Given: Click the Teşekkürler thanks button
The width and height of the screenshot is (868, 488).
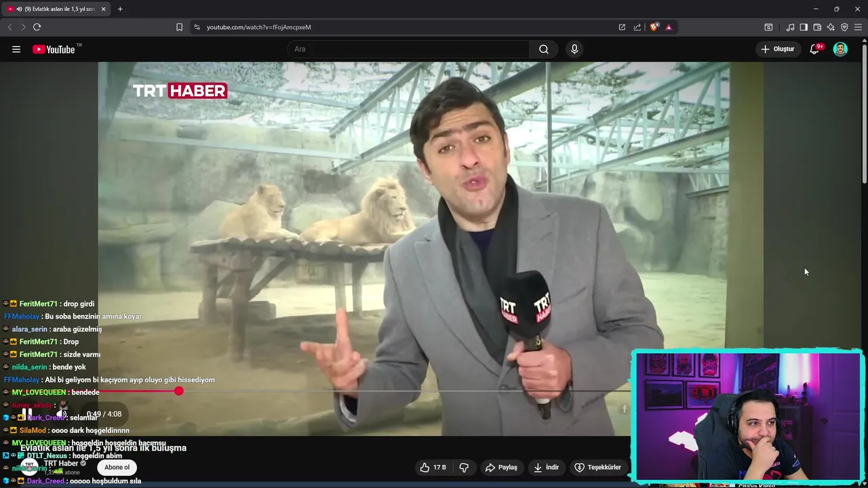Looking at the screenshot, I should coord(598,467).
